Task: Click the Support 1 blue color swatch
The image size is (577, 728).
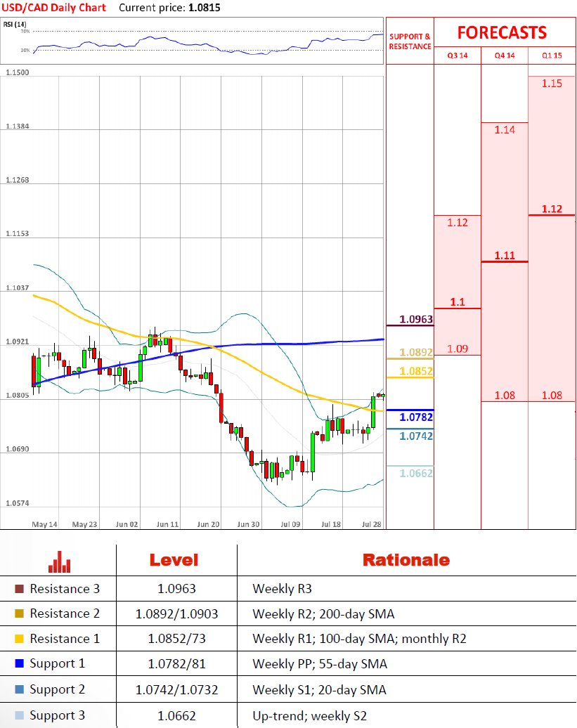Action: [20, 663]
